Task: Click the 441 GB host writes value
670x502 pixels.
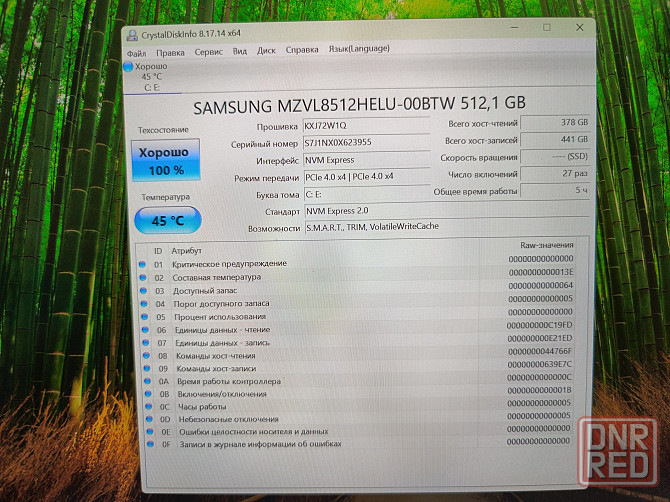Action: (x=555, y=140)
